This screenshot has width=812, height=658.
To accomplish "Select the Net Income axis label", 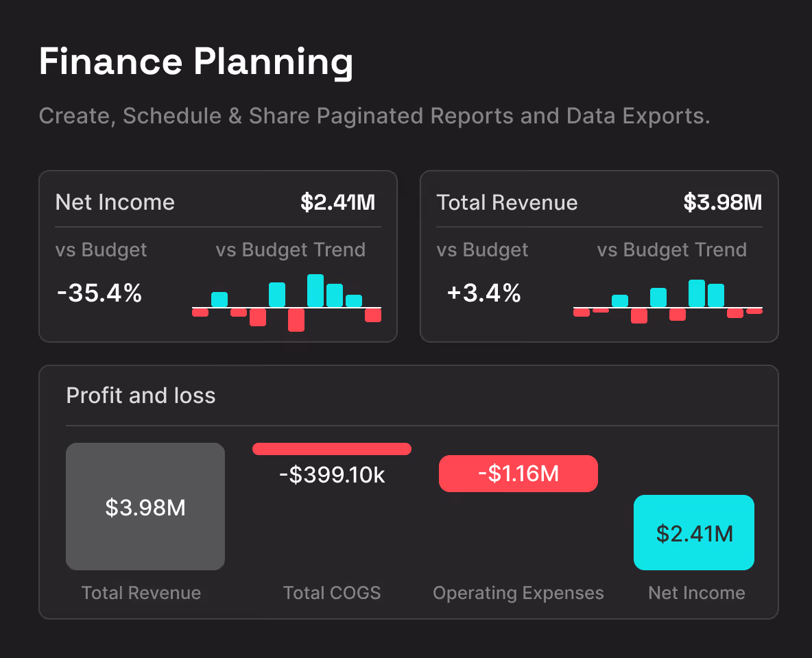I will 696,593.
